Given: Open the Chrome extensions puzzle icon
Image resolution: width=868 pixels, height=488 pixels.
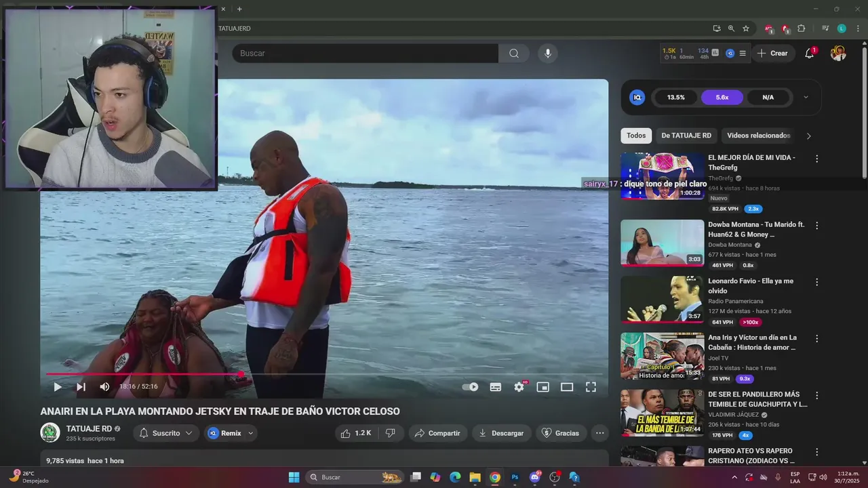Looking at the screenshot, I should click(802, 28).
